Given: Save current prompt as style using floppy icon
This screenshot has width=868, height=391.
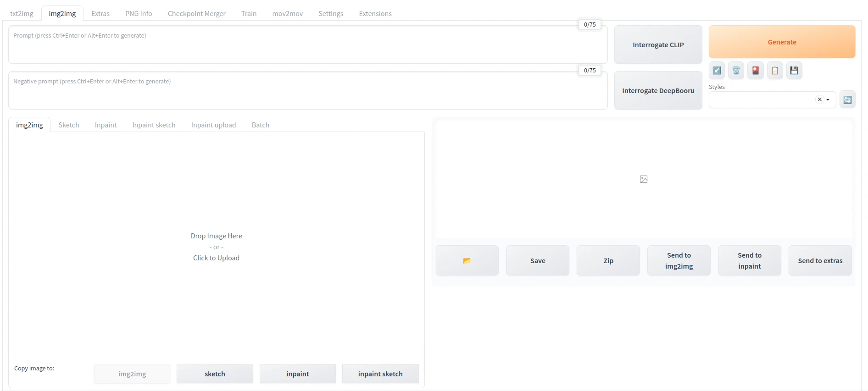Looking at the screenshot, I should coord(794,71).
